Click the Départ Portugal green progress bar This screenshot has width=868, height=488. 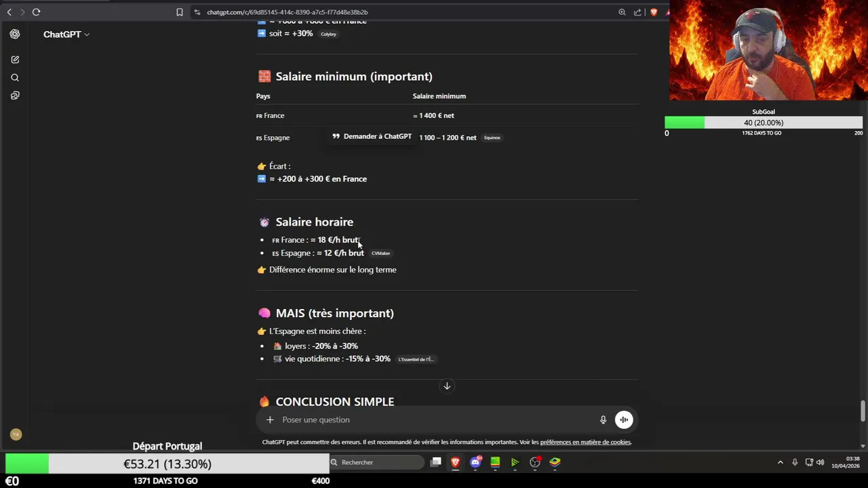pyautogui.click(x=27, y=464)
